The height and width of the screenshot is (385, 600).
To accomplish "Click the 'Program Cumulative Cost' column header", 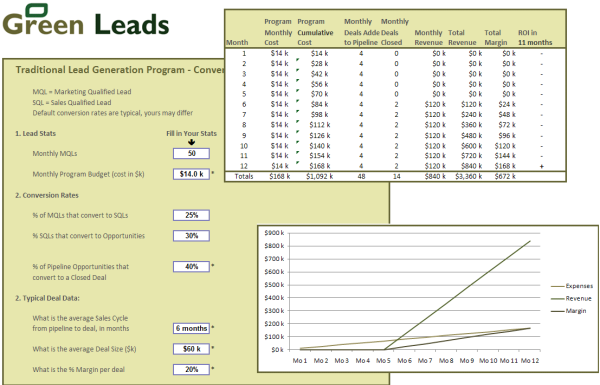I will (315, 32).
